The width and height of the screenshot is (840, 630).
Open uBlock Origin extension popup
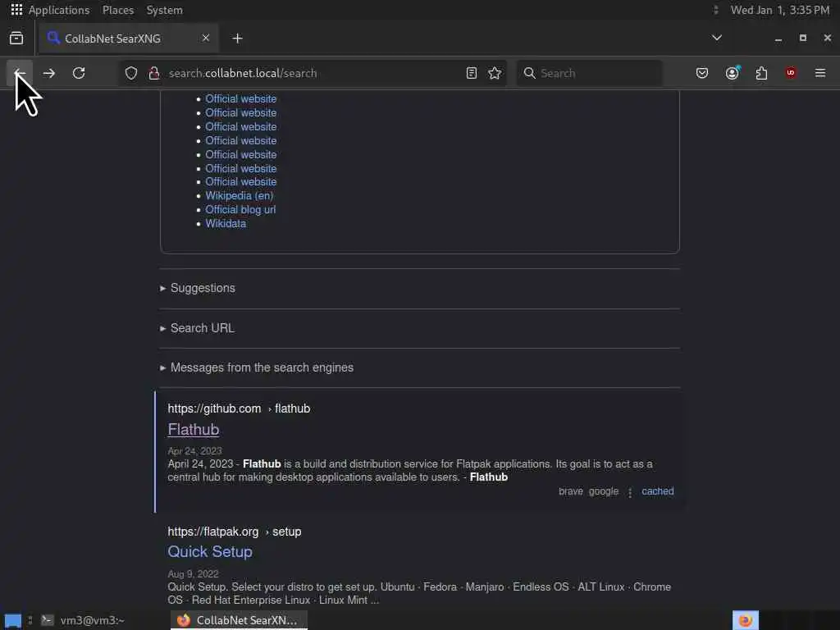[x=791, y=73]
